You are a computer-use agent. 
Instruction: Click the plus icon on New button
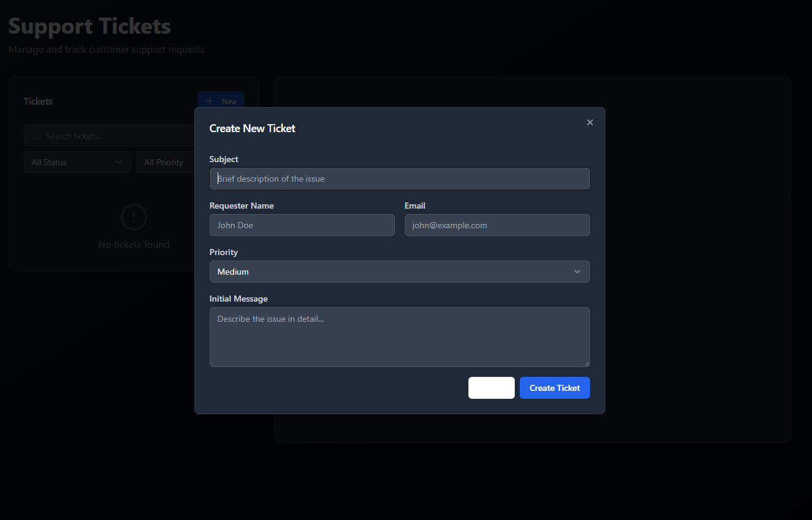pyautogui.click(x=210, y=101)
